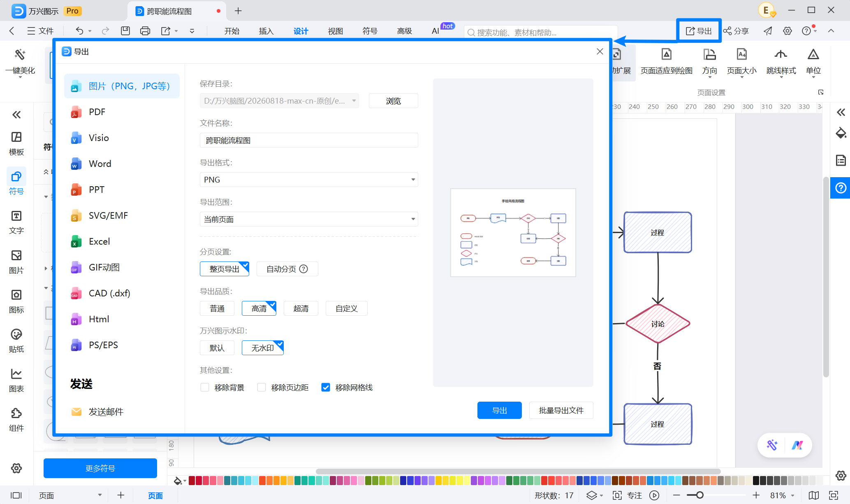The height and width of the screenshot is (504, 850).
Task: Open the 图标 icons sidebar panel
Action: coord(16,301)
